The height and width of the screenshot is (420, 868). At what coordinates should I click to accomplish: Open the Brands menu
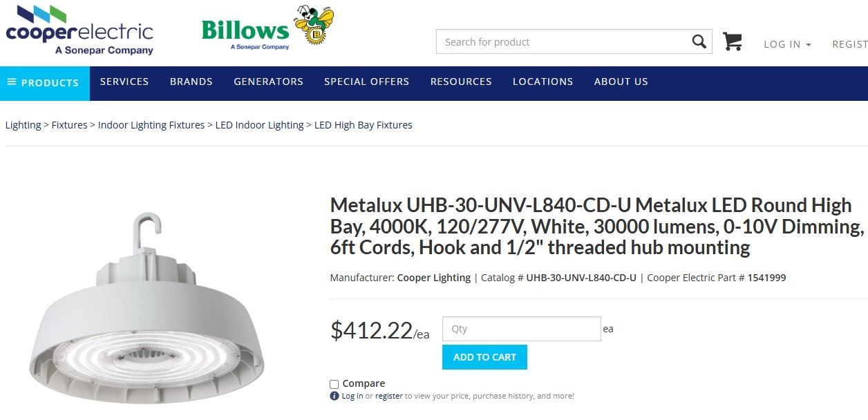191,82
